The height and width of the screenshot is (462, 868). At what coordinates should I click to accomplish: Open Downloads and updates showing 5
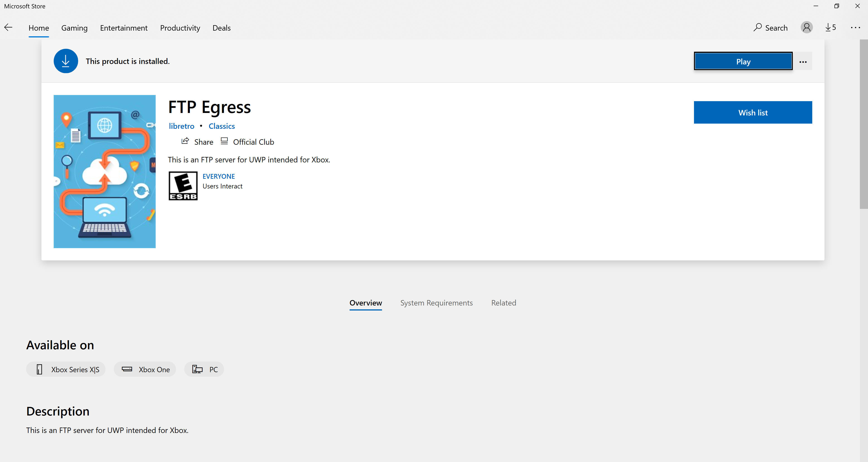(831, 27)
